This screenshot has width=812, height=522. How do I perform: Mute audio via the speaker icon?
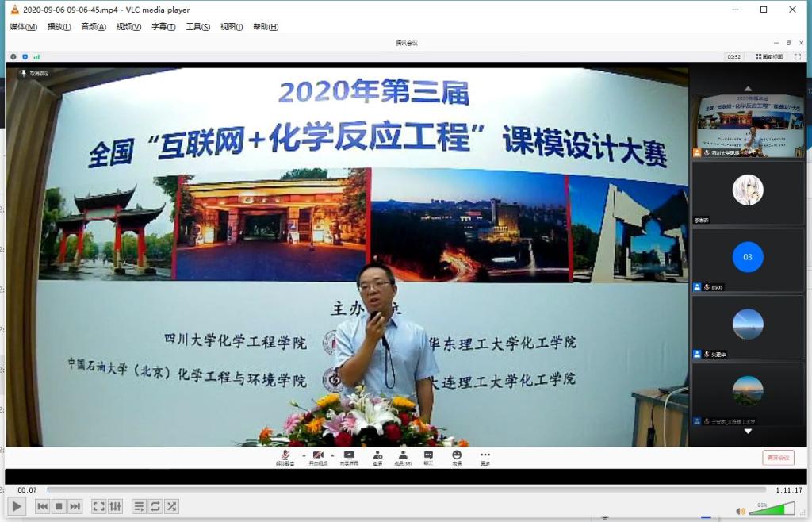point(741,511)
